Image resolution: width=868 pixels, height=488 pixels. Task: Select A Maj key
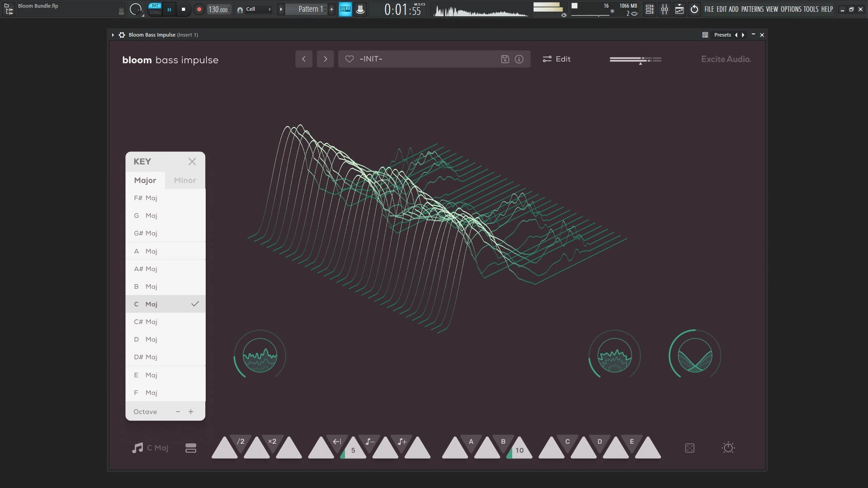pos(165,251)
